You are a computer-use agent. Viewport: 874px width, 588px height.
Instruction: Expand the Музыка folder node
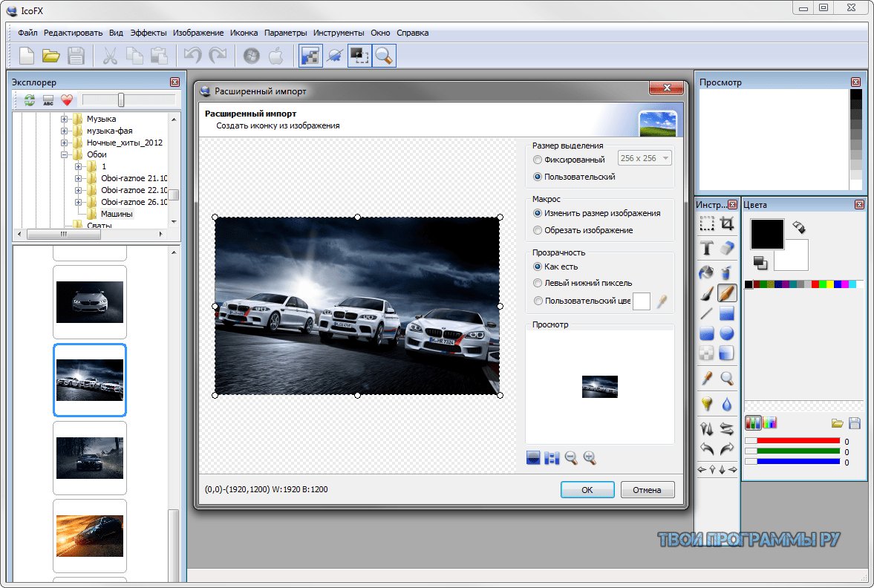65,119
